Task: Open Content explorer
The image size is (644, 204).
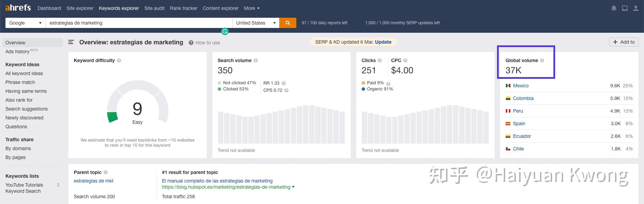Action: click(x=220, y=8)
